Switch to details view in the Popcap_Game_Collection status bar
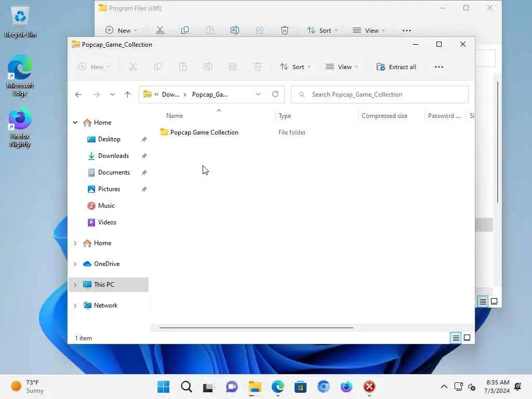The width and height of the screenshot is (532, 399). coord(456,338)
